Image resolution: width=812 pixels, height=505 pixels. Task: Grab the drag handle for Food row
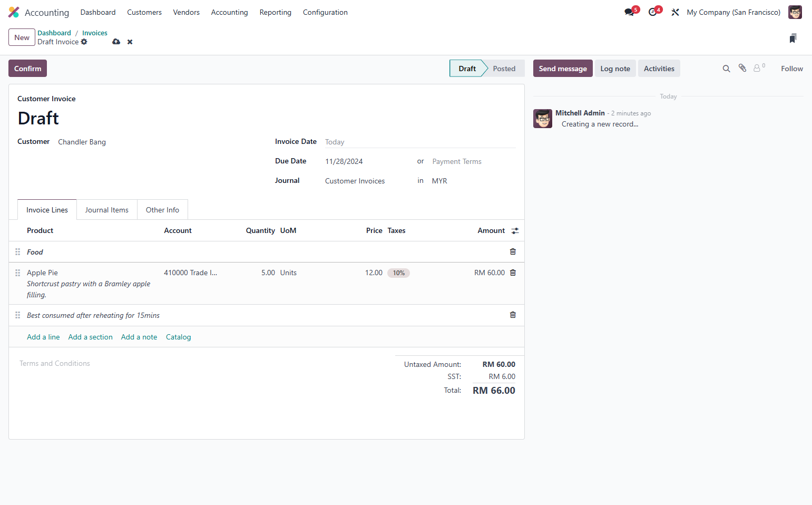tap(18, 252)
